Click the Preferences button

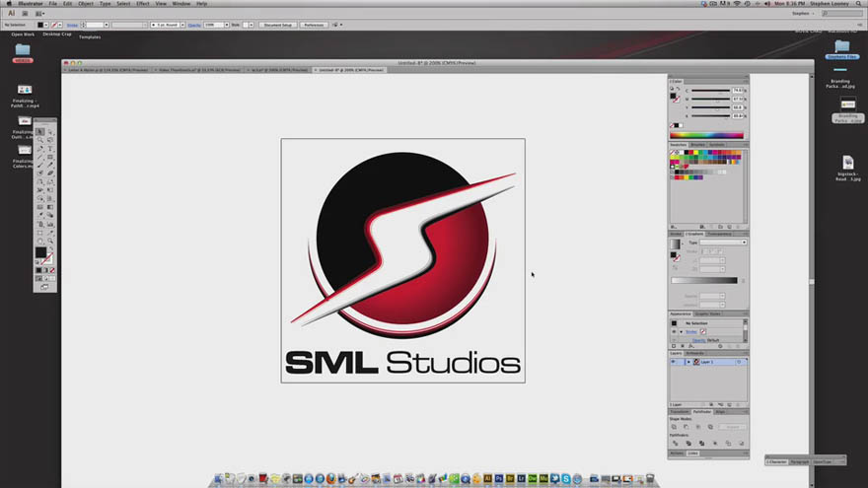tap(314, 25)
